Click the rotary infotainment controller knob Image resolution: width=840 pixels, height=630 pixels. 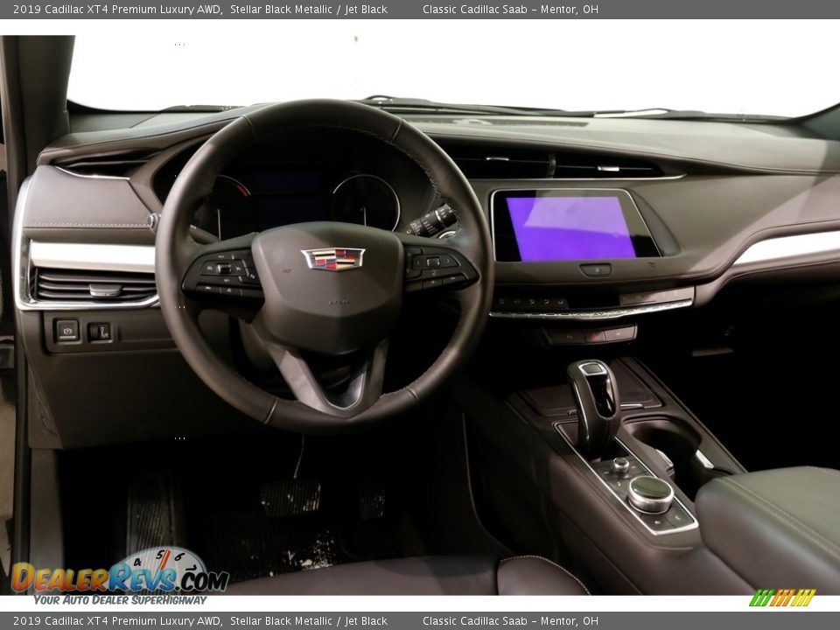tap(650, 493)
